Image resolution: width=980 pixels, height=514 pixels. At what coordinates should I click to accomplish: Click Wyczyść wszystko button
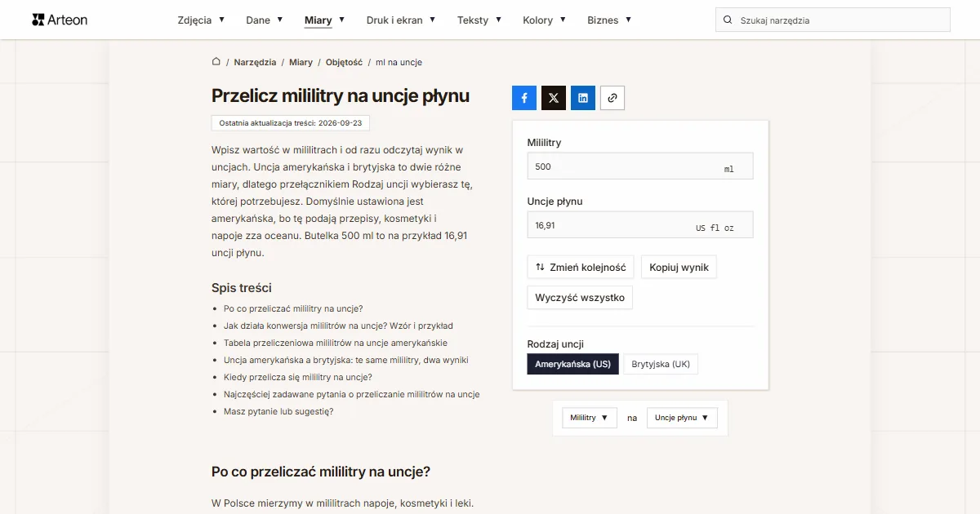[580, 298]
